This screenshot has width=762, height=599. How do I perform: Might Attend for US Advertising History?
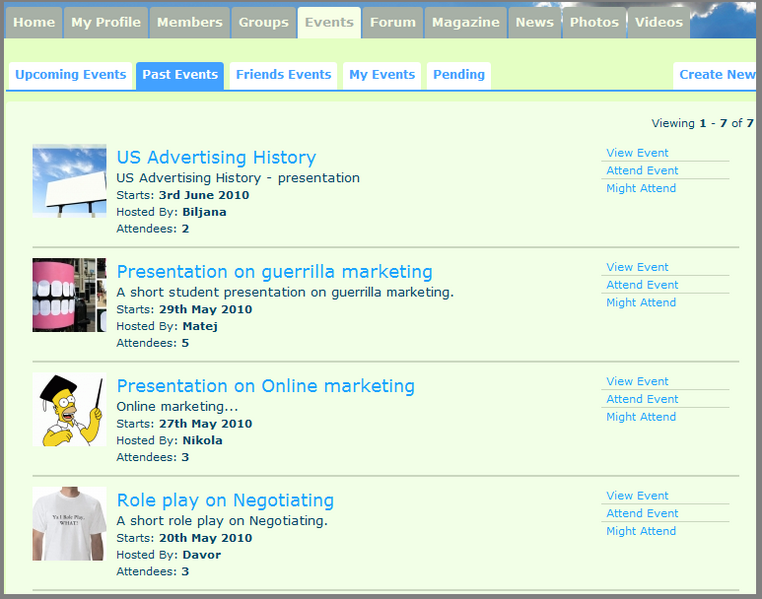(x=641, y=188)
